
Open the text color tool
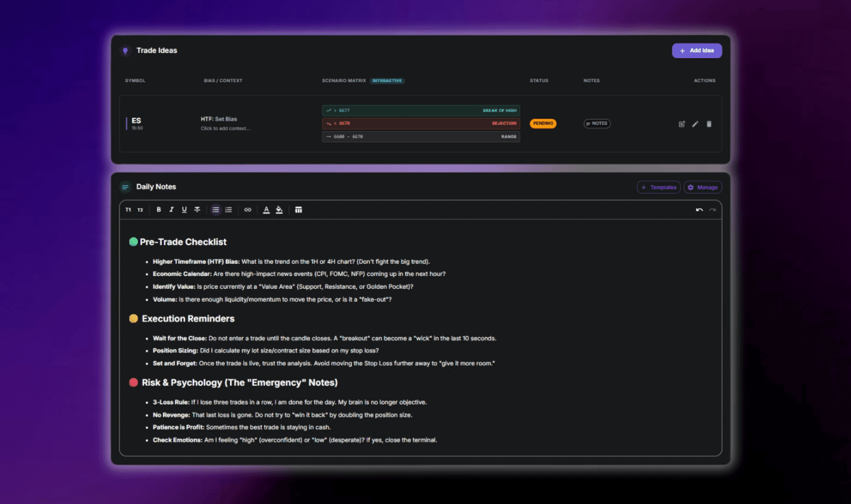(266, 210)
